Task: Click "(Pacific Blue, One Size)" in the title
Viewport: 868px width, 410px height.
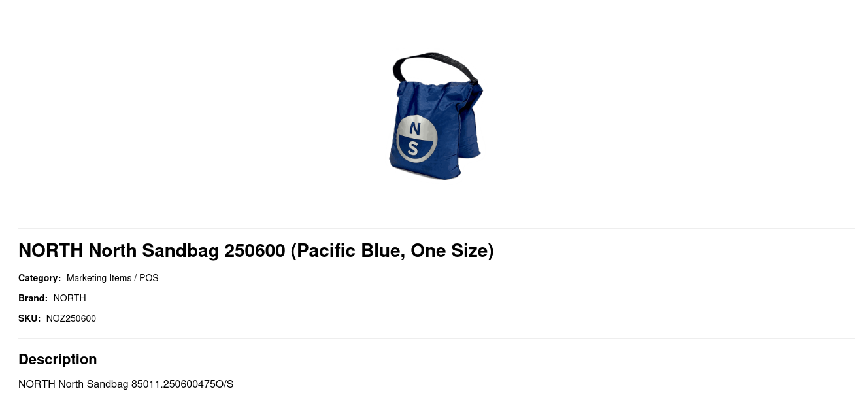Action: tap(392, 250)
